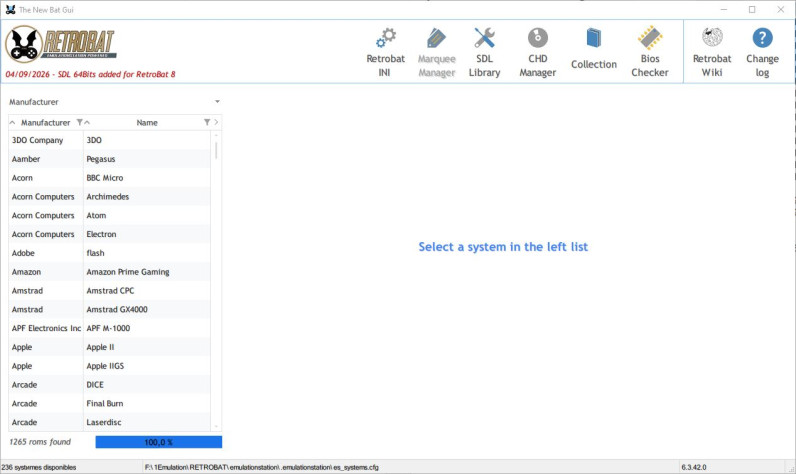Select the Final Burn system

[x=147, y=403]
